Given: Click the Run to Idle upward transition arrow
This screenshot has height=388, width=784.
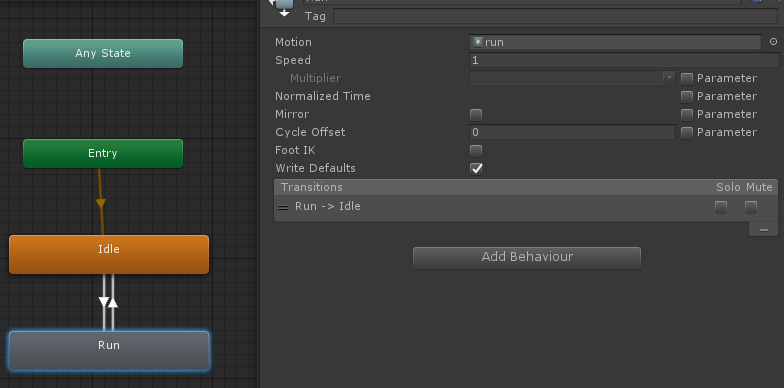Looking at the screenshot, I should 113,302.
